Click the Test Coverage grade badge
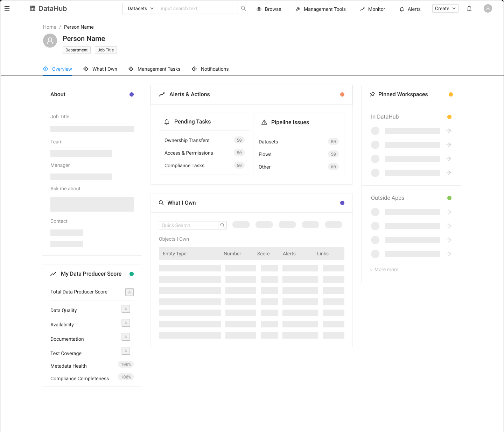 coord(126,351)
